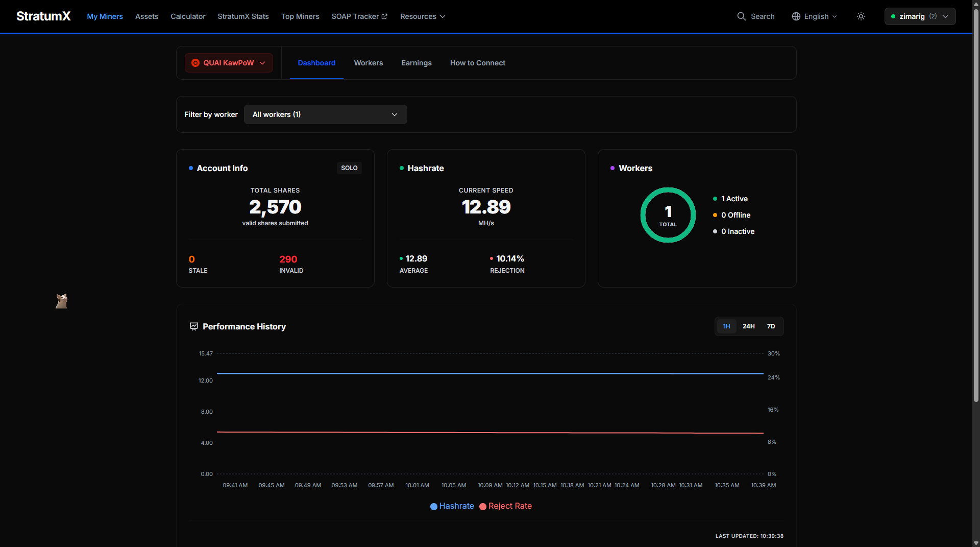Open the QUAI KawPoW coin selector
Viewport: 980px width, 547px height.
229,63
